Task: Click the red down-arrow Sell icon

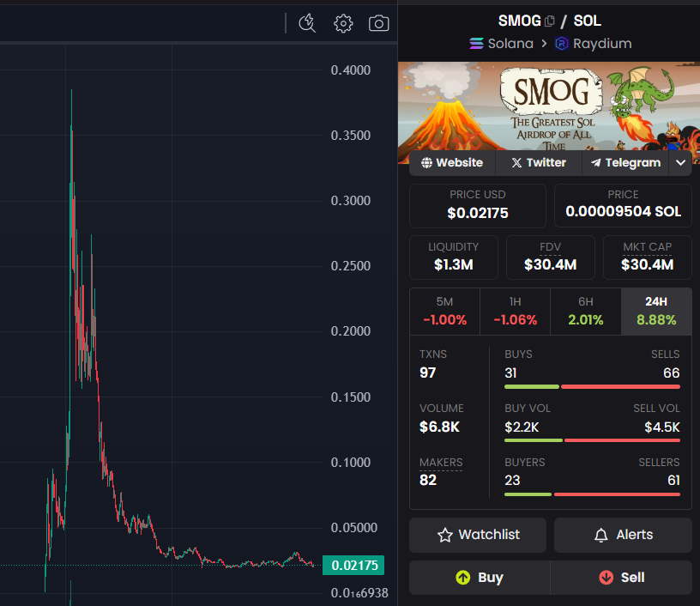Action: point(606,578)
